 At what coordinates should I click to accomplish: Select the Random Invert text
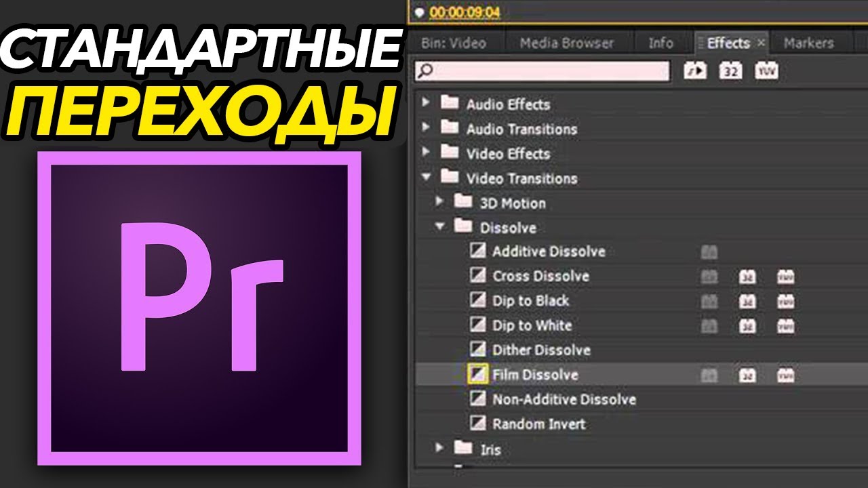pyautogui.click(x=539, y=424)
